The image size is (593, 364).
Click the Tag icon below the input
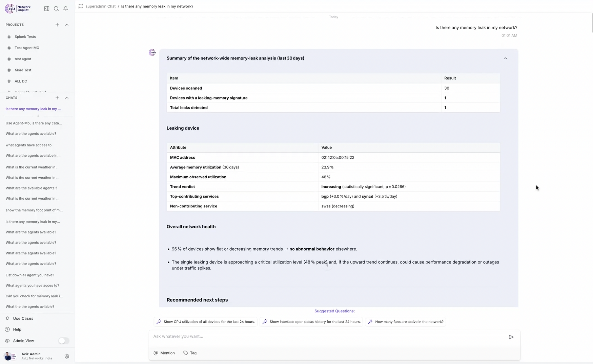click(185, 353)
